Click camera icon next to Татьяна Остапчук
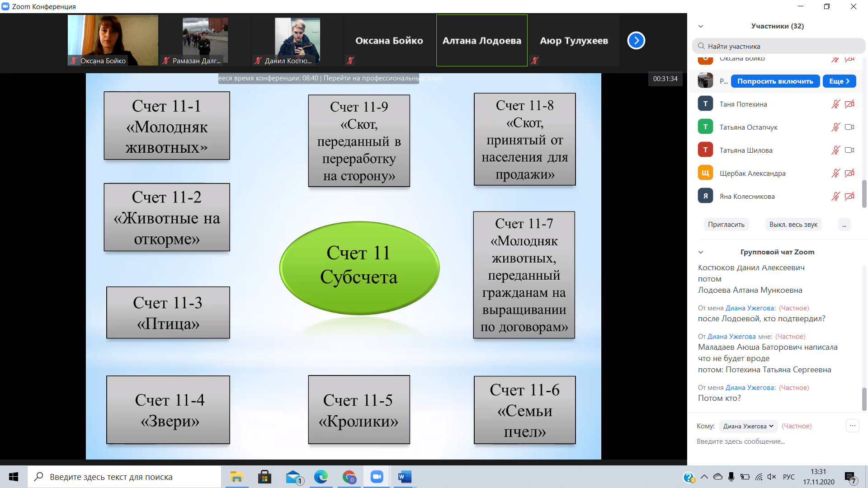The width and height of the screenshot is (868, 488). (849, 127)
